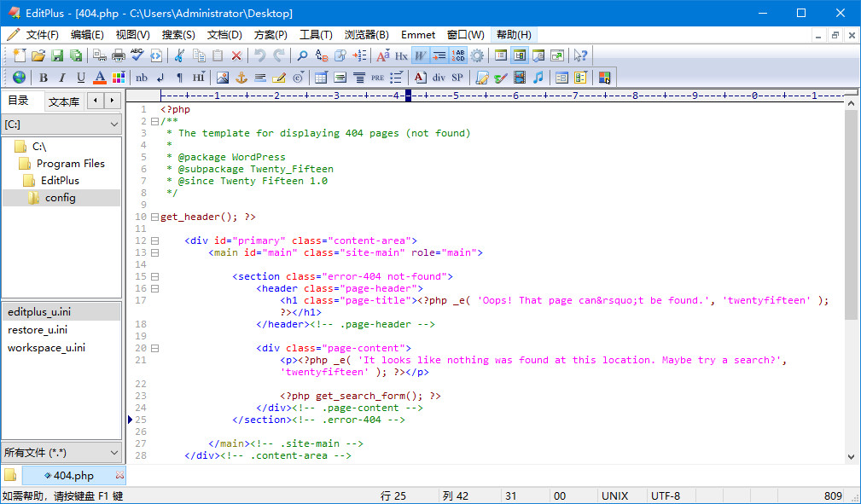Click the font color A button
The width and height of the screenshot is (861, 504).
click(100, 78)
